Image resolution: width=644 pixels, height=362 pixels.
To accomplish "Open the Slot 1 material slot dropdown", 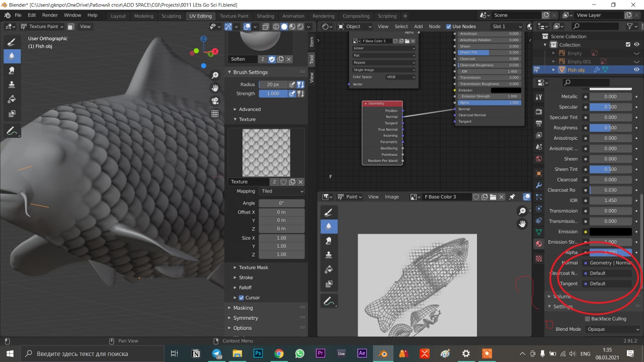I will click(507, 27).
